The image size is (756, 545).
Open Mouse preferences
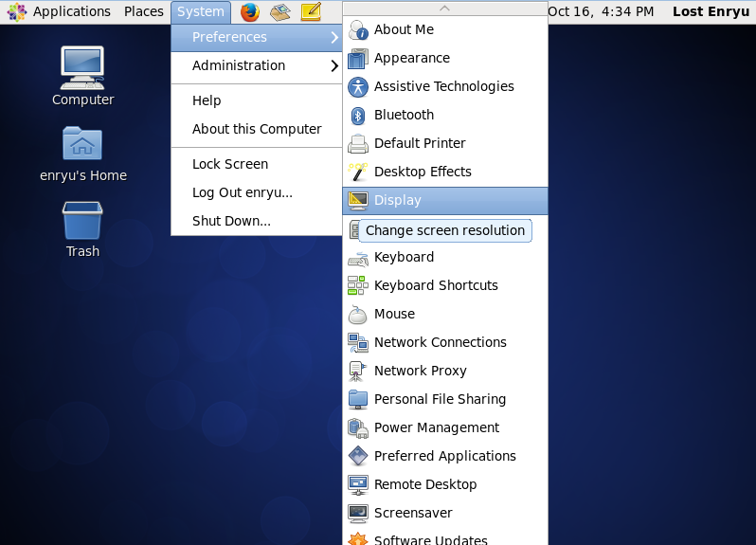[445, 314]
